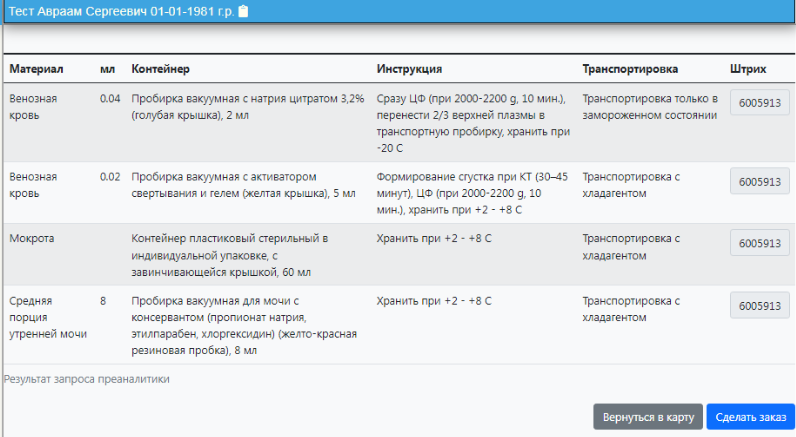Click the Средняя порция утренней мочи cell
The width and height of the screenshot is (796, 437).
(47, 317)
